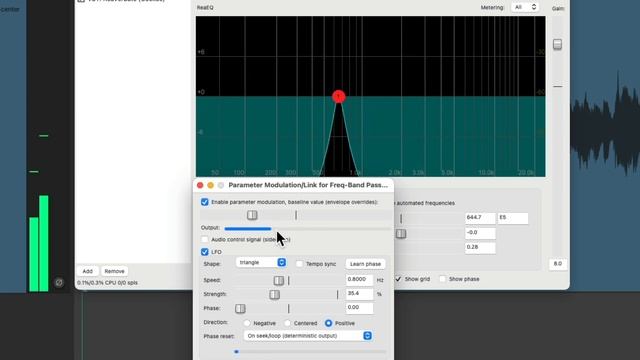
Task: Open the Phase reset dropdown
Action: 308,336
